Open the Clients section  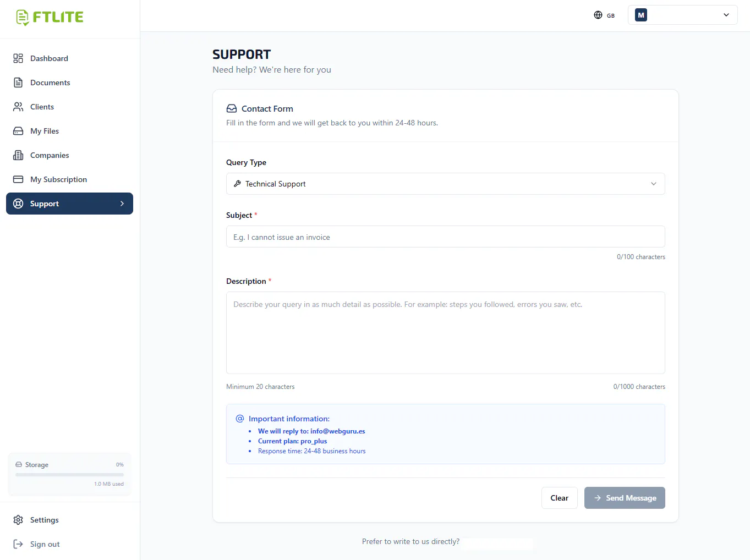[x=69, y=107]
